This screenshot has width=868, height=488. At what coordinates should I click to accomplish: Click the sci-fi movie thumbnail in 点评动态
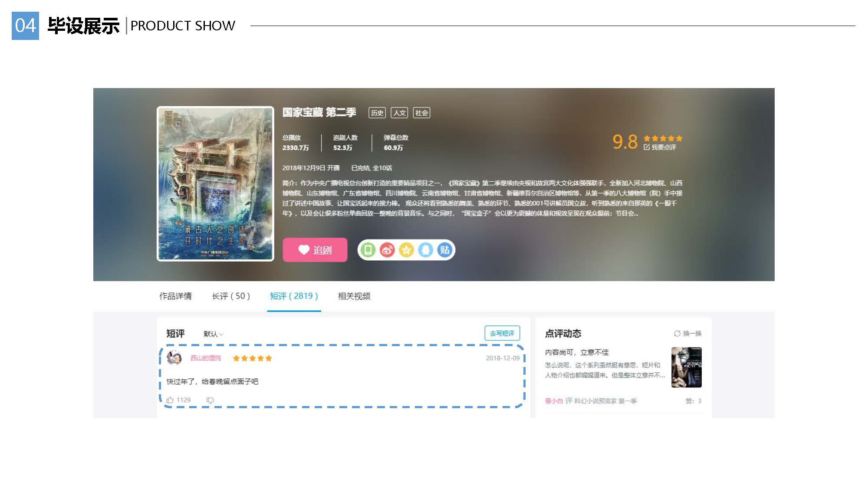pyautogui.click(x=686, y=367)
